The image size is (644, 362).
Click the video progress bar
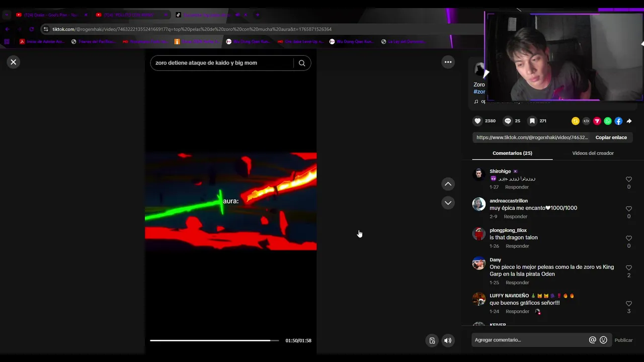click(214, 340)
